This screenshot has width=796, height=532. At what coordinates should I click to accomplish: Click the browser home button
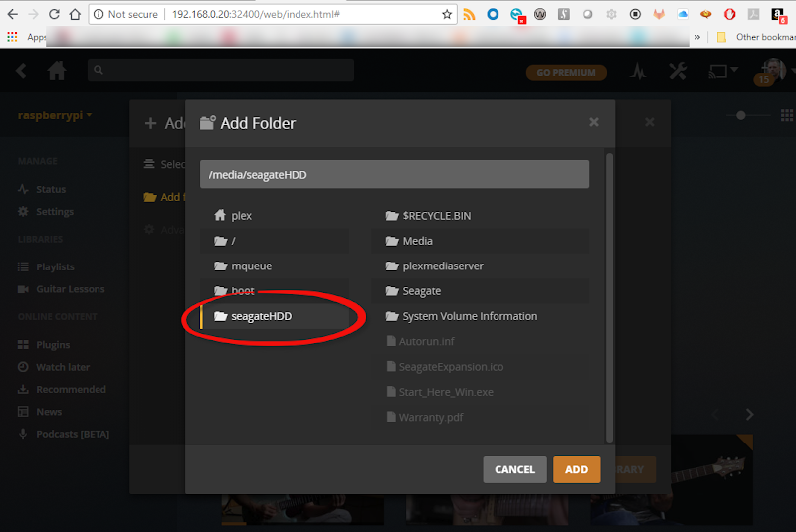[75, 14]
